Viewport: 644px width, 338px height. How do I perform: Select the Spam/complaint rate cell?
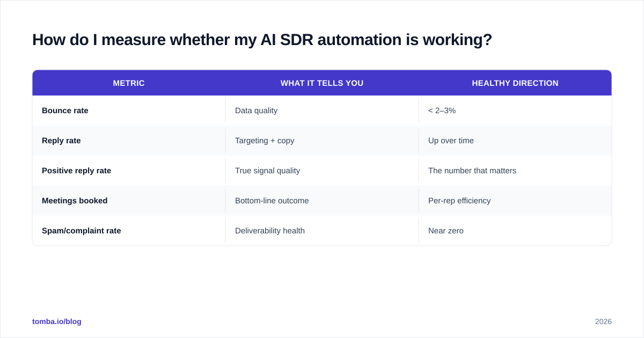(x=129, y=231)
